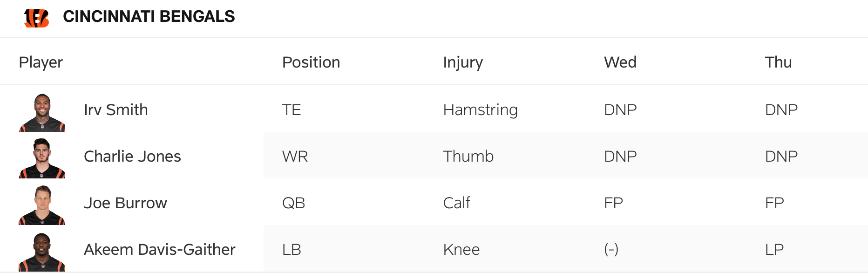Click Akeem Davis-Gaither's Wednesday (-) status
Viewport: 868px width, 273px height.
tap(611, 250)
